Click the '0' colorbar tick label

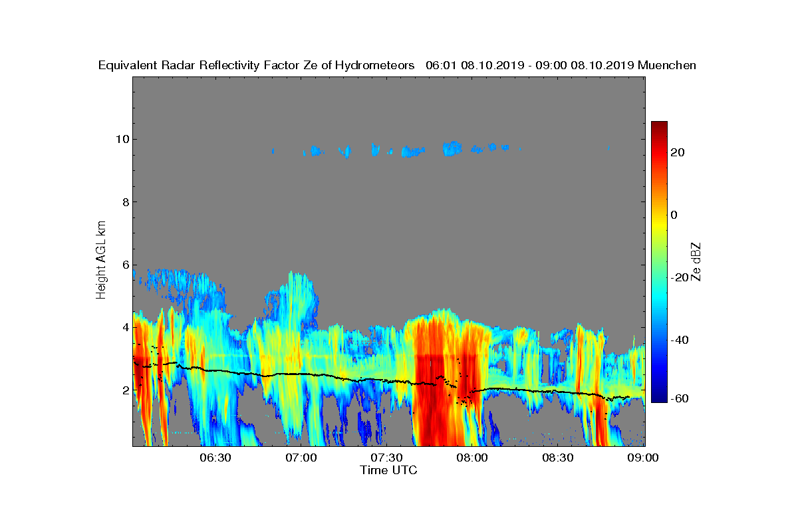(x=674, y=215)
